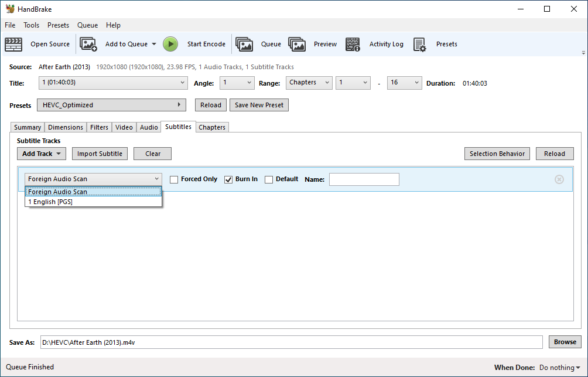The image size is (588, 377).
Task: Click Save New Preset button
Action: pyautogui.click(x=259, y=105)
